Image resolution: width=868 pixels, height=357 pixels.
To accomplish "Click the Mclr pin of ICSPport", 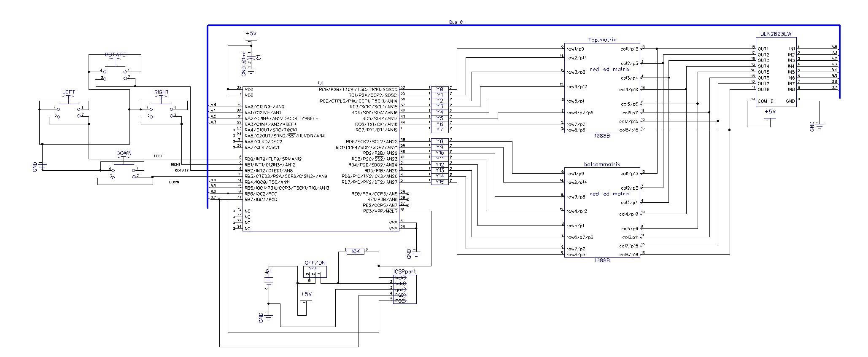I will pyautogui.click(x=400, y=278).
